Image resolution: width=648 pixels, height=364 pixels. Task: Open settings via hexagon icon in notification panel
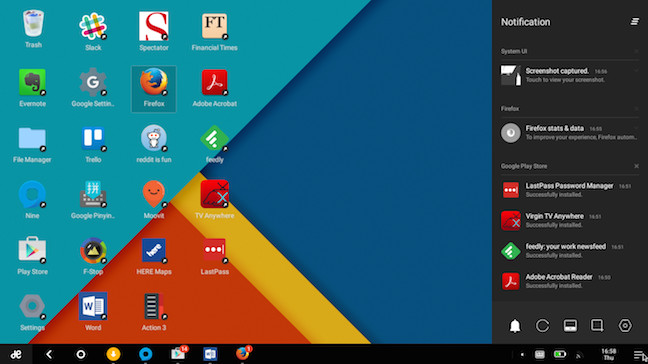tap(625, 326)
